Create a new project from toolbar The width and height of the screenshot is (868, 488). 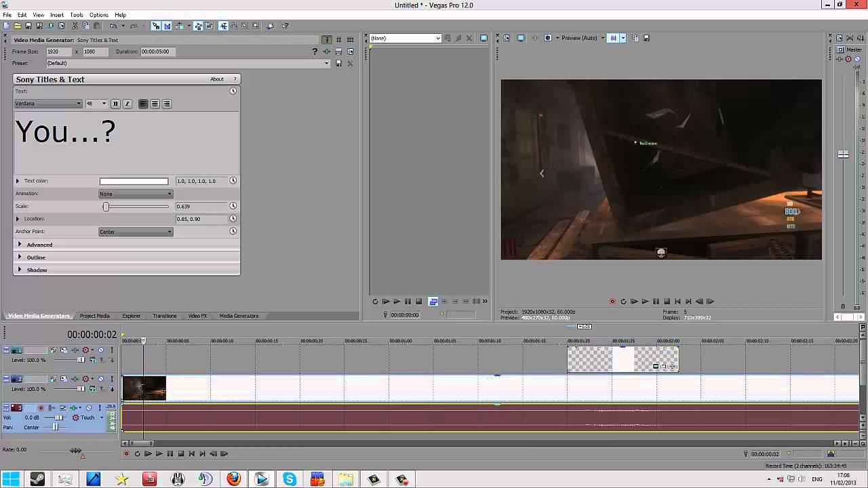(6, 26)
